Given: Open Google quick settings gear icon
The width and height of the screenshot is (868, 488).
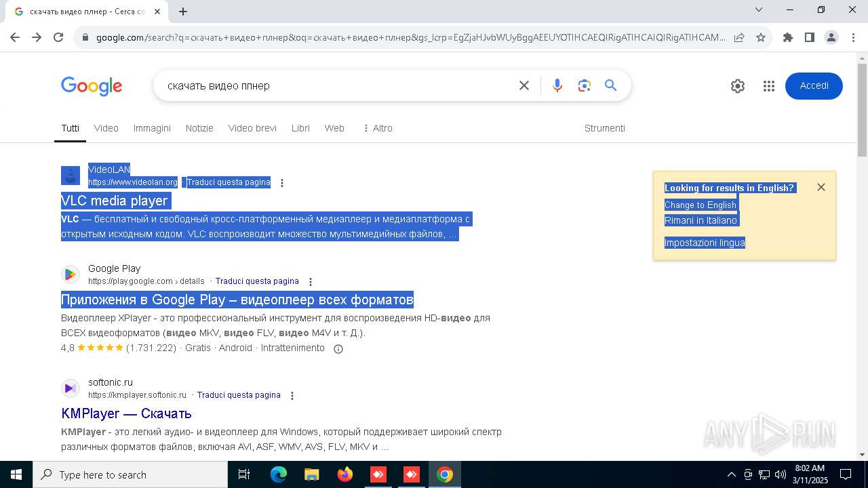Looking at the screenshot, I should tap(738, 86).
